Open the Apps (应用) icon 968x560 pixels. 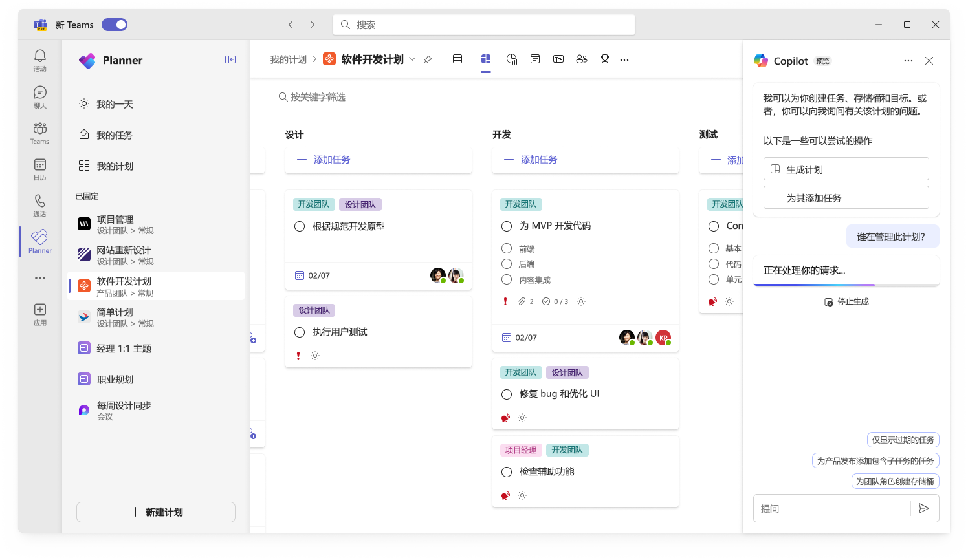click(40, 310)
